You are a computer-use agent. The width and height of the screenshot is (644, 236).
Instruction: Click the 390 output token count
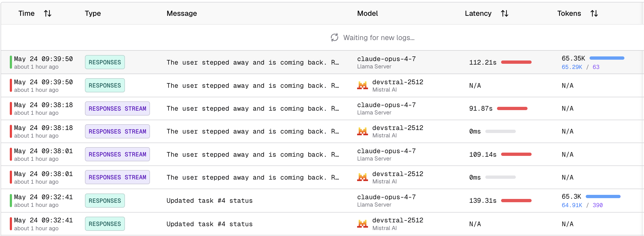598,205
